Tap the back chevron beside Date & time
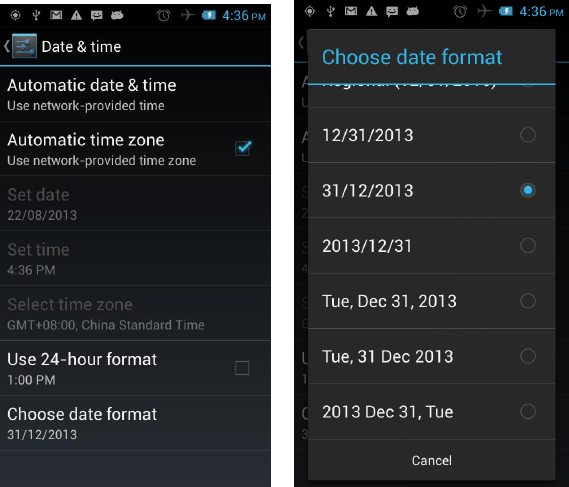This screenshot has width=569, height=487. [7, 46]
